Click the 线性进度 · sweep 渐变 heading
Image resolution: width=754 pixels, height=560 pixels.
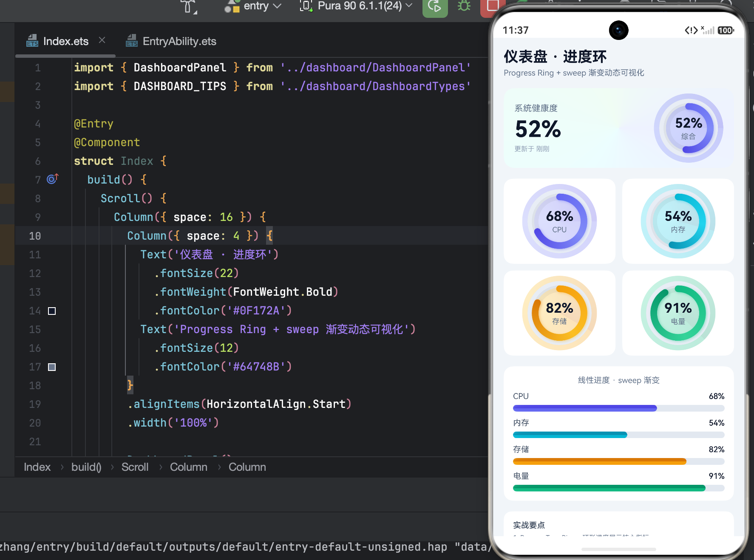[x=618, y=380]
